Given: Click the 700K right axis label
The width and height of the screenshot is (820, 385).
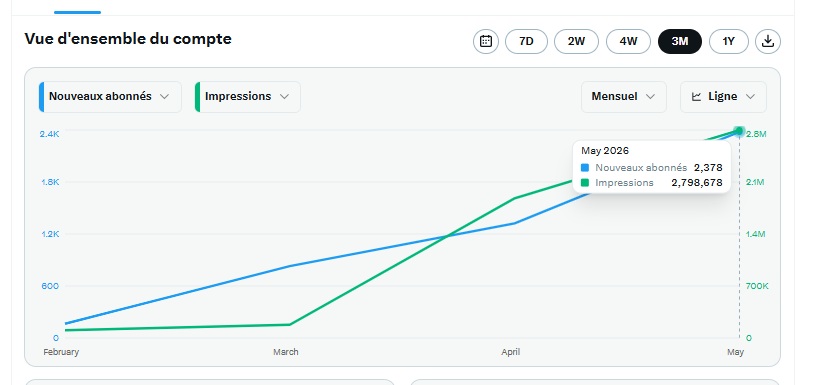Looking at the screenshot, I should coord(757,286).
